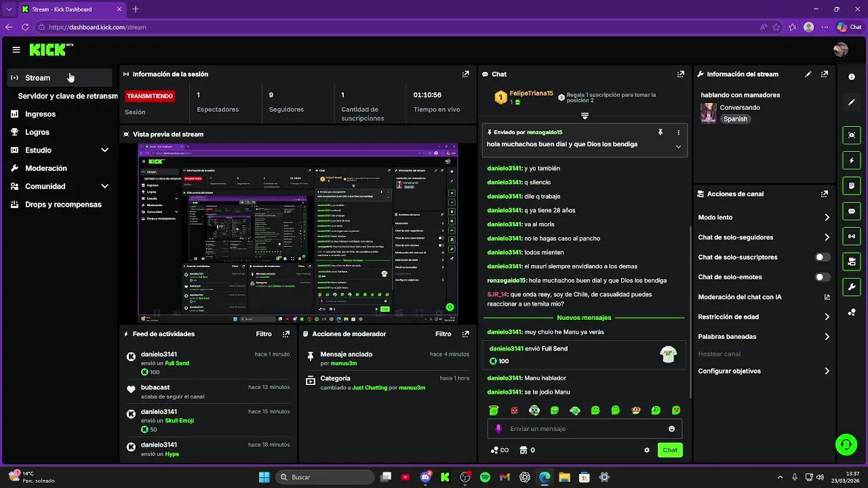Click in the Enviar un mensaje field
The image size is (868, 488).
point(585,429)
